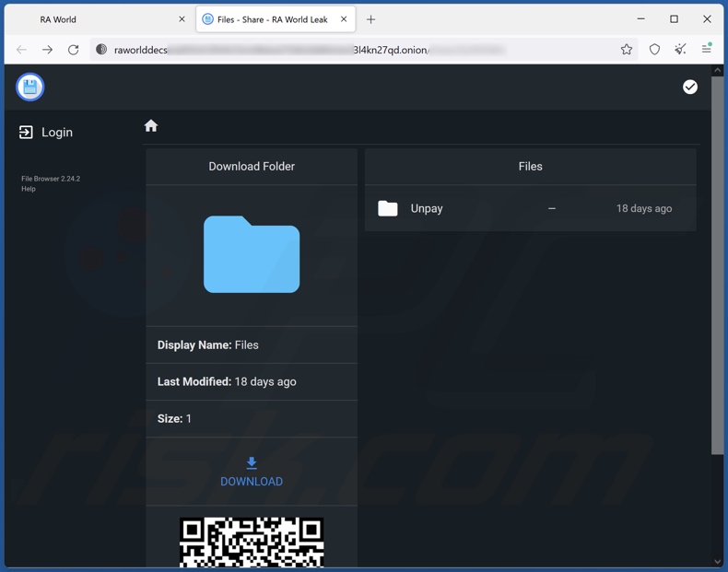Bookmark this page with the star icon

(x=627, y=50)
